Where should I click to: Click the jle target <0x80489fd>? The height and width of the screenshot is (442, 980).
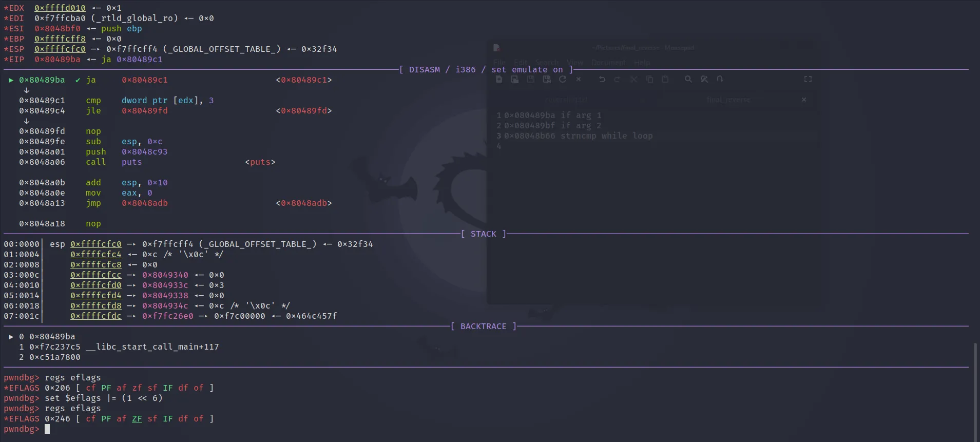(304, 111)
